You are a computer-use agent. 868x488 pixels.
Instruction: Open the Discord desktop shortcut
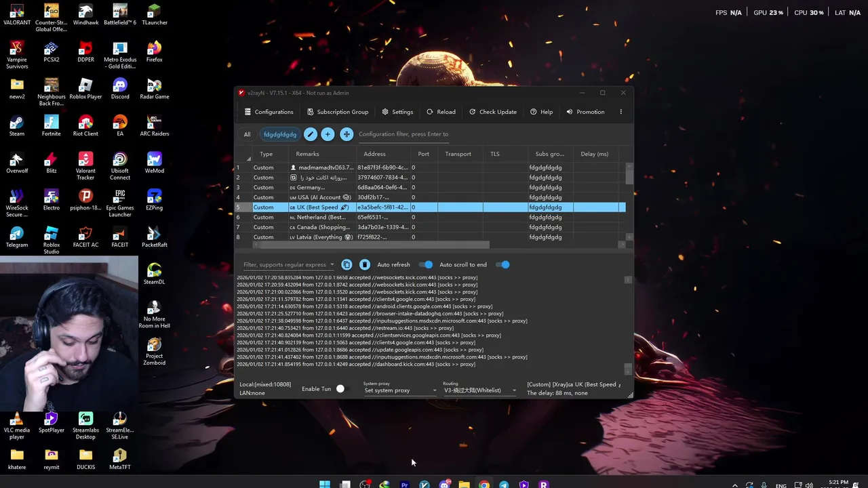point(120,89)
